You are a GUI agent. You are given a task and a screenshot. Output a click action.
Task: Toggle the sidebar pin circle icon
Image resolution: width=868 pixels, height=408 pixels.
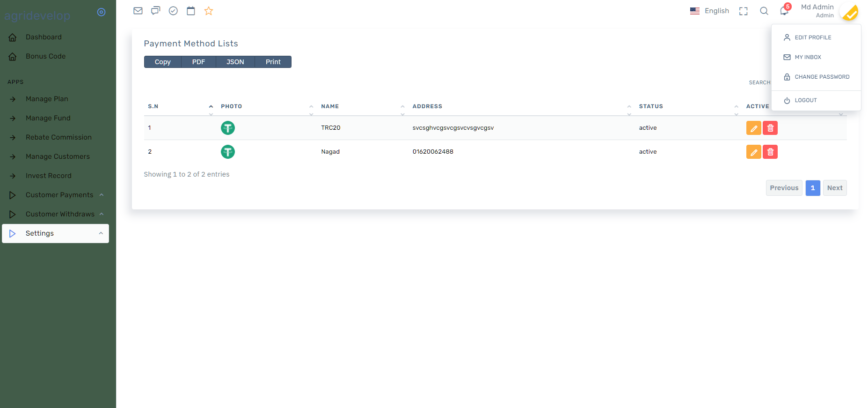pyautogui.click(x=101, y=12)
